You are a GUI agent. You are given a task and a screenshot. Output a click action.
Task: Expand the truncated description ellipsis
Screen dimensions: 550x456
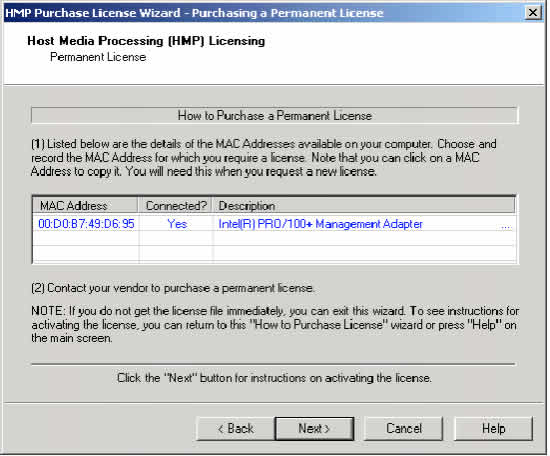(507, 226)
